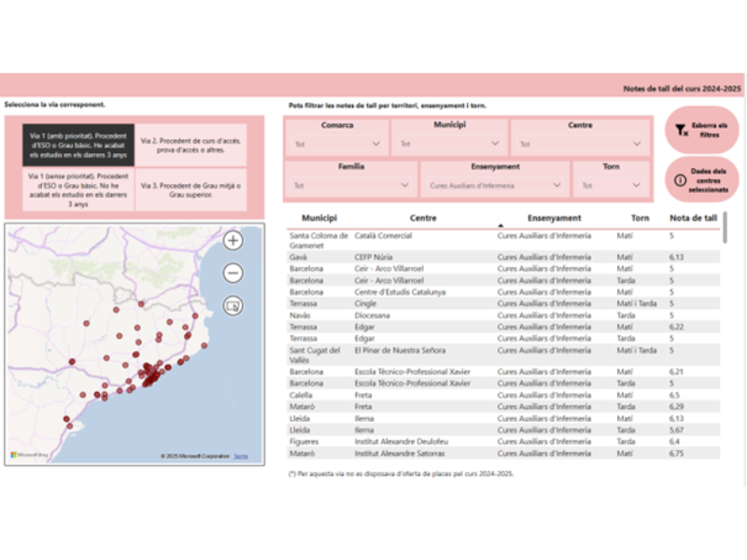747x560 pixels.
Task: Click the map selection tool icon
Action: 233,305
